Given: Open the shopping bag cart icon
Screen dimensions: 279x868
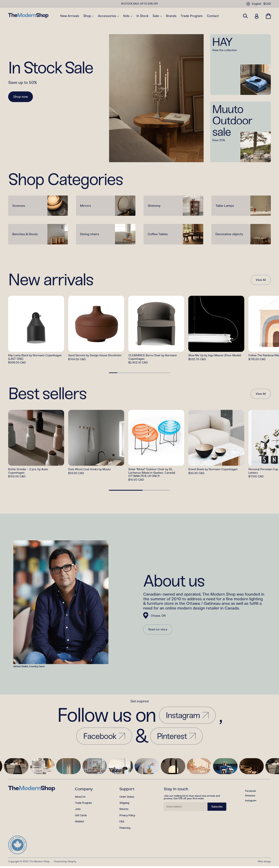Looking at the screenshot, I should tap(268, 16).
